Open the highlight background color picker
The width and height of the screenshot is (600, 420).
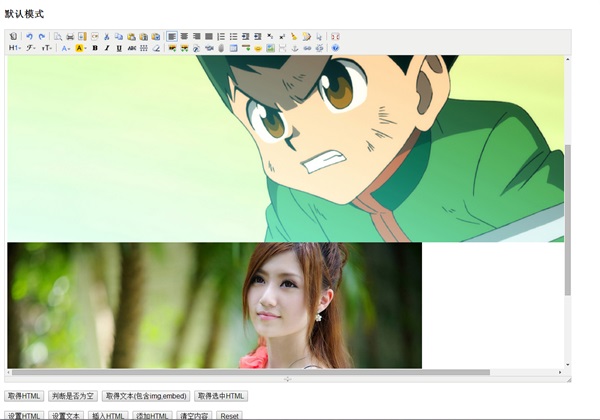point(80,48)
